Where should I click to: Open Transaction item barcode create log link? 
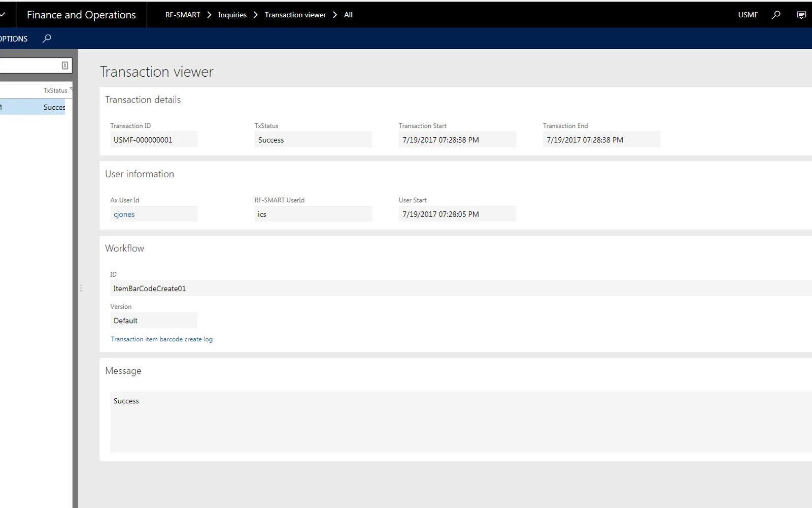click(161, 339)
